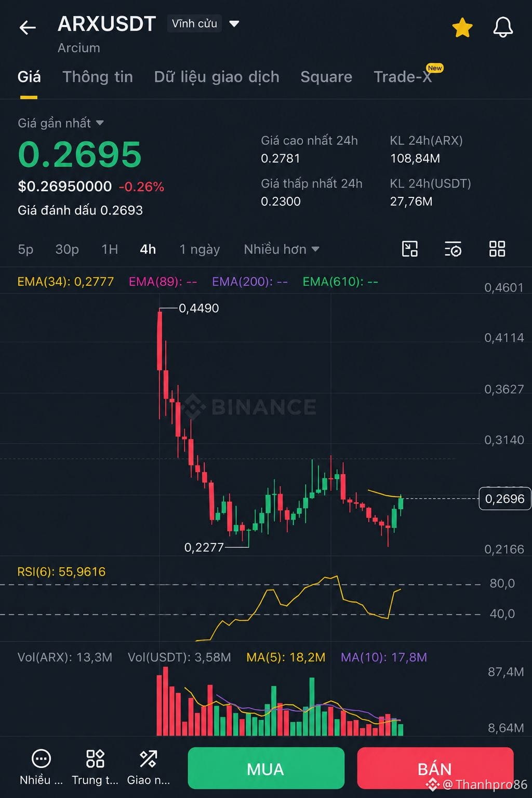Screen dimensions: 532x798
Task: Open the Dữ liệu giao dịch tab
Action: click(217, 77)
